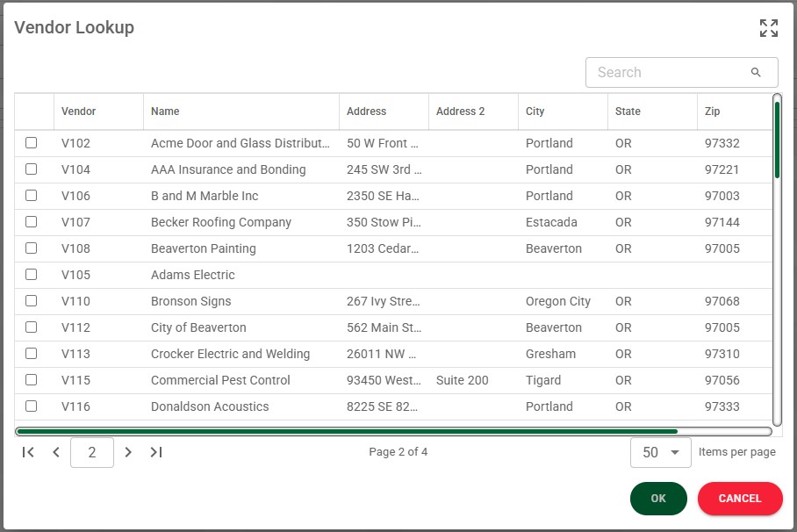Go to the first page of vendors

point(28,452)
